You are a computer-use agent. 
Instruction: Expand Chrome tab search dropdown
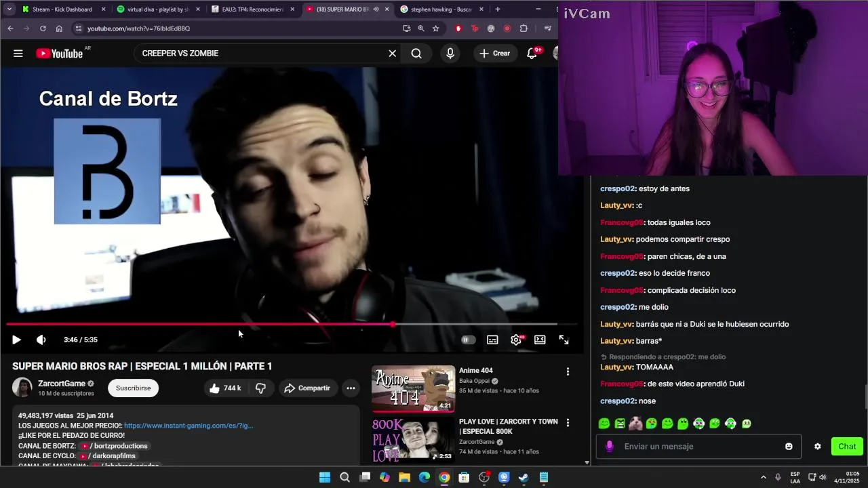[9, 9]
